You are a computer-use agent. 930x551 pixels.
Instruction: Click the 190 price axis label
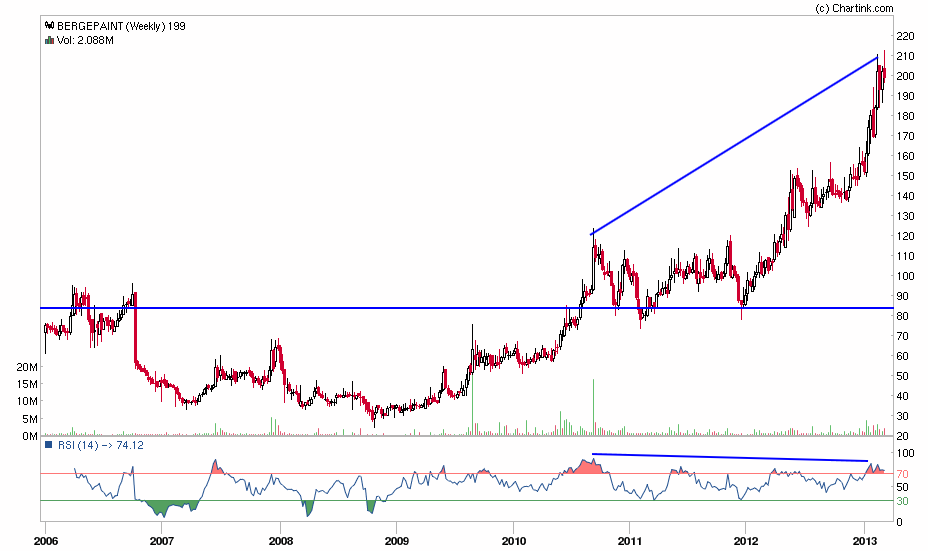906,96
